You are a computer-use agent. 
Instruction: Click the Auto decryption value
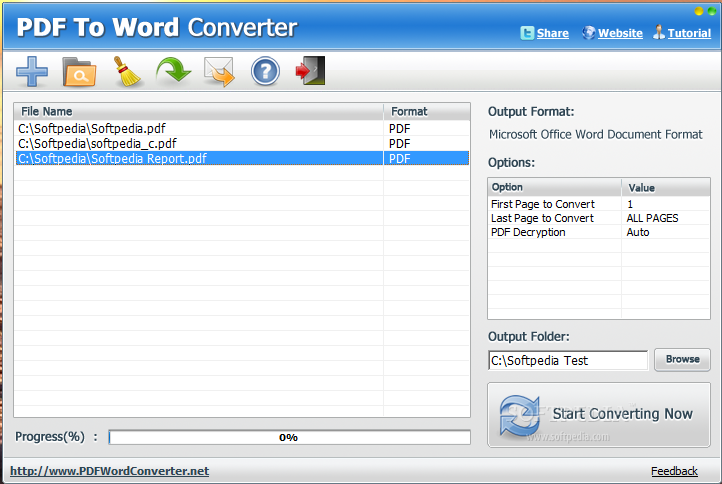(638, 232)
